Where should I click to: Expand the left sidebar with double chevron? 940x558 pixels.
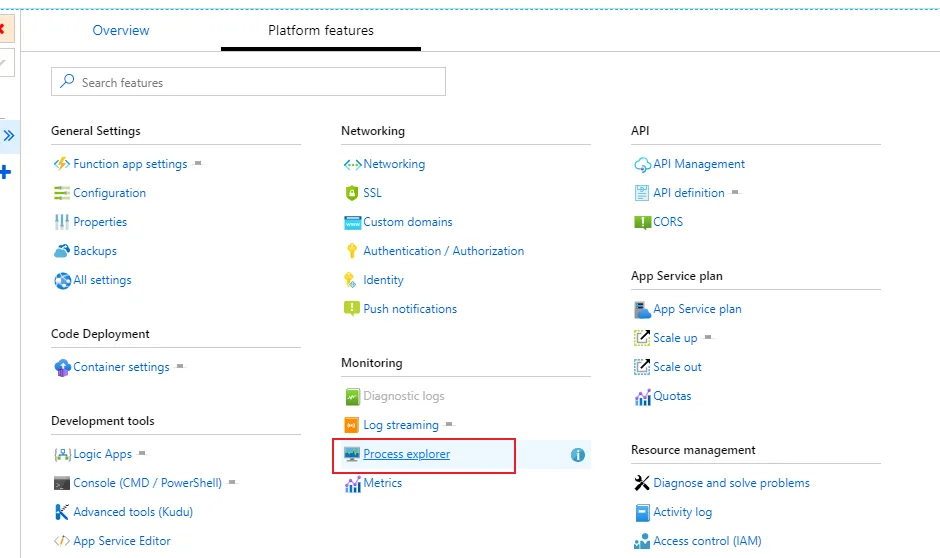[x=9, y=135]
